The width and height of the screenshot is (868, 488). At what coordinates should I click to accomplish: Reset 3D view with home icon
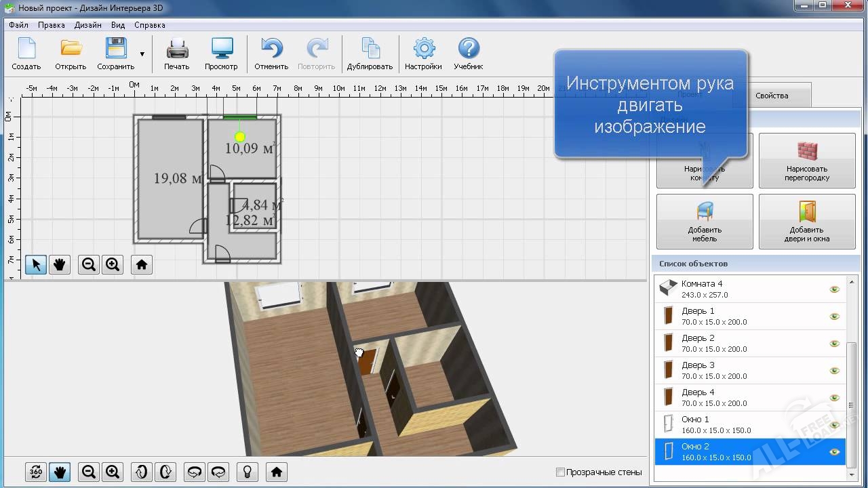tap(277, 472)
